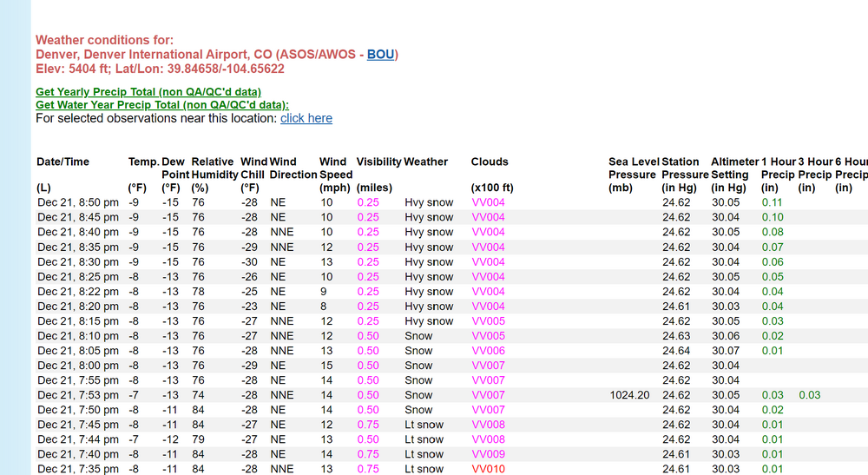Click altimeter 30.06 in 8:10 pm row

(x=726, y=336)
